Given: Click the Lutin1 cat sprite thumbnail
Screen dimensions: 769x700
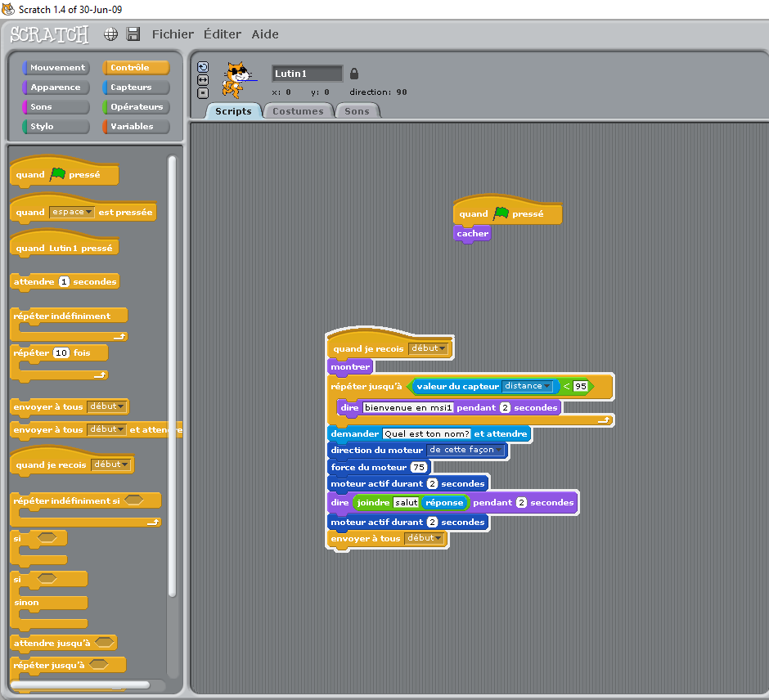Looking at the screenshot, I should click(x=237, y=79).
